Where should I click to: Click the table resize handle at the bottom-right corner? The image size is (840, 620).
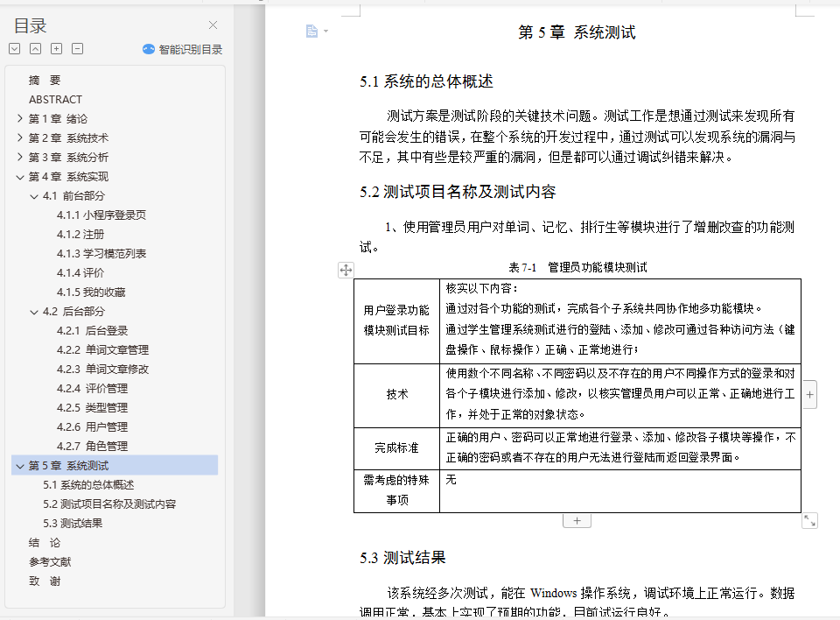809,520
